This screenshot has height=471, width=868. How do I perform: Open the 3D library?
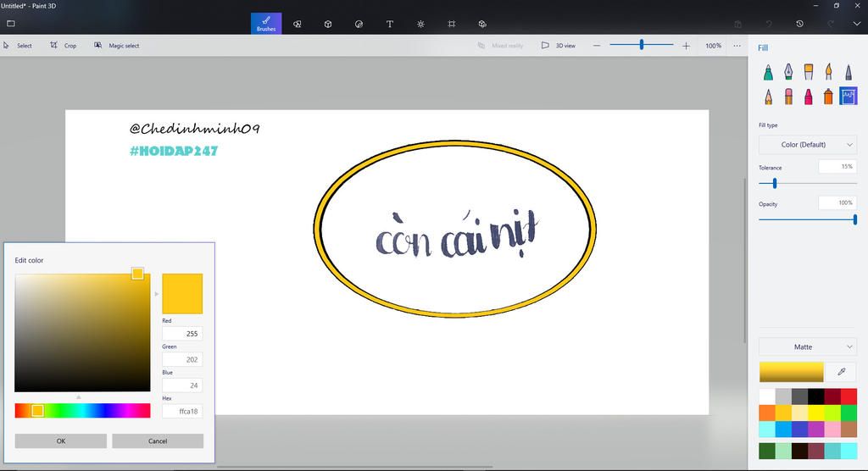(x=482, y=24)
